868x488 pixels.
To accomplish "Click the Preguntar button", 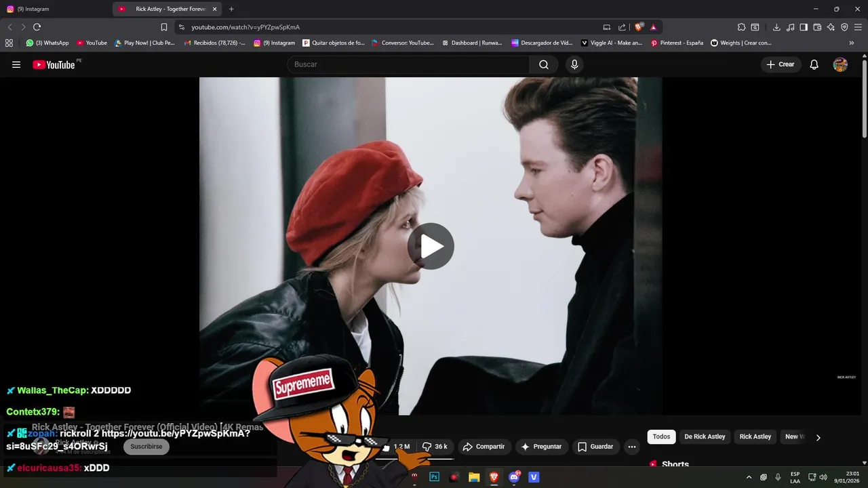I will click(541, 447).
